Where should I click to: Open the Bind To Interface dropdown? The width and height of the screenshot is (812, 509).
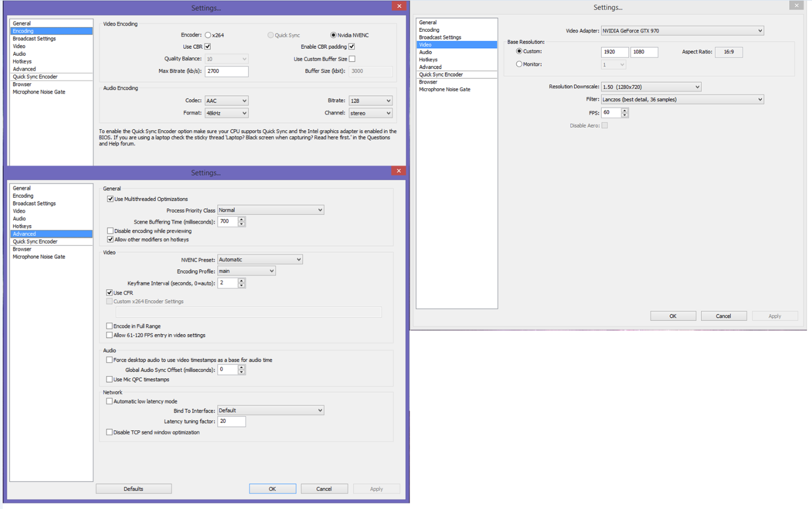pos(270,410)
